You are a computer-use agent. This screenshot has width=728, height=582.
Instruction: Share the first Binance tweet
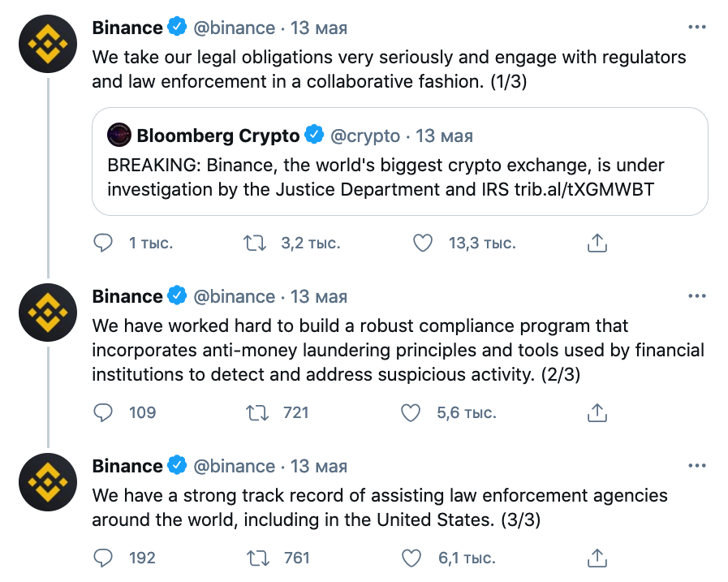pyautogui.click(x=597, y=243)
